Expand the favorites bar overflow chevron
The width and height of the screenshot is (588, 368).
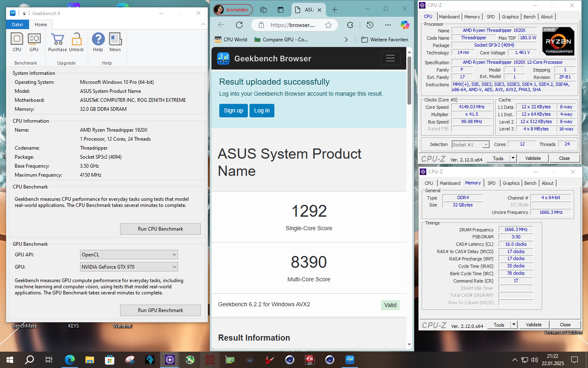(346, 40)
